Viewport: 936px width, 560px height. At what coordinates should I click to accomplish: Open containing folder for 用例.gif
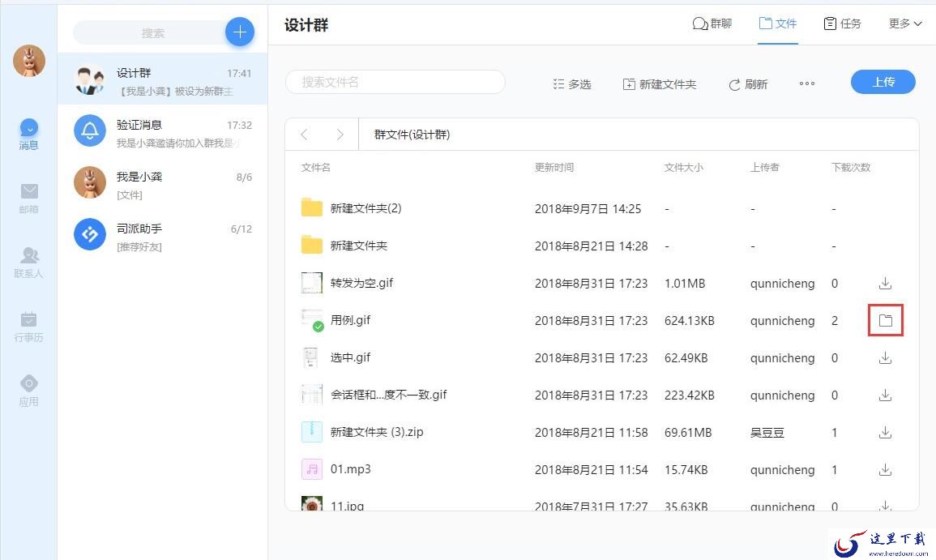885,321
